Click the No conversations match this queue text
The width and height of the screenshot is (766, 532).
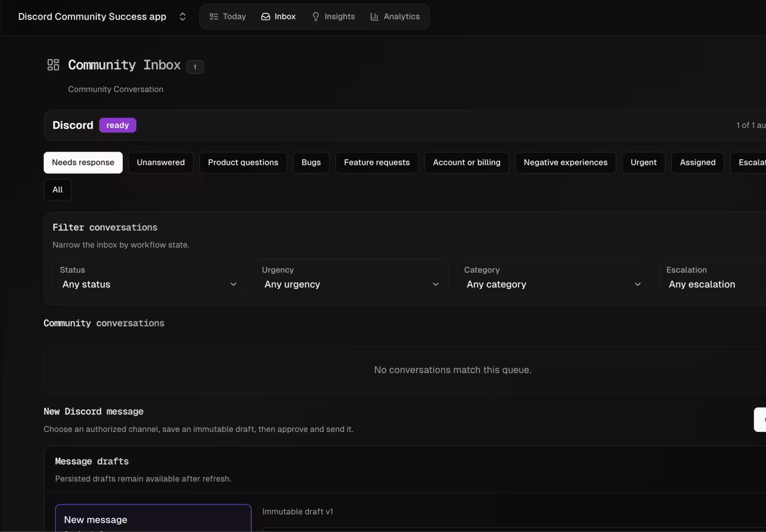point(453,370)
